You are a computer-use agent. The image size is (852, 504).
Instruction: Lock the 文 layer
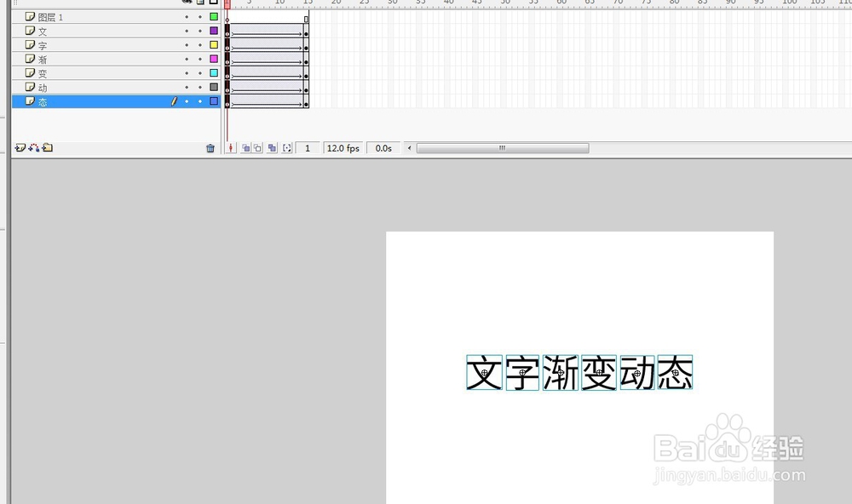[199, 31]
